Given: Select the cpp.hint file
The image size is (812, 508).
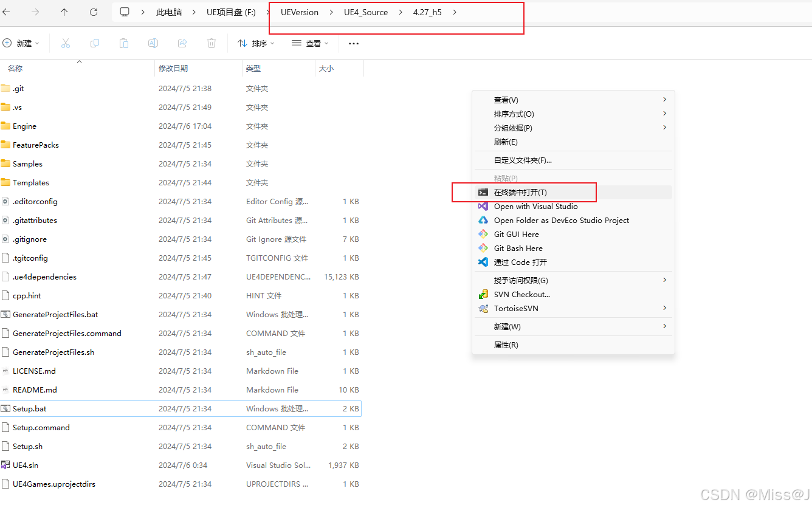Looking at the screenshot, I should pyautogui.click(x=181, y=295).
